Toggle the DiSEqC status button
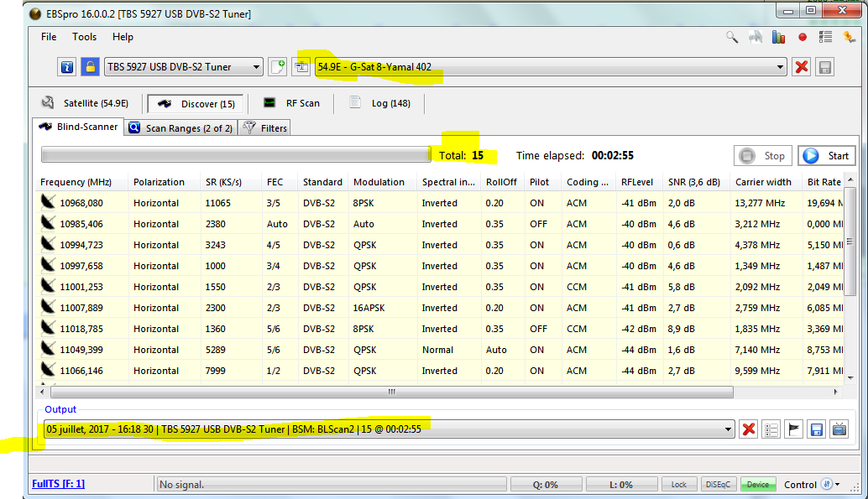 718,485
